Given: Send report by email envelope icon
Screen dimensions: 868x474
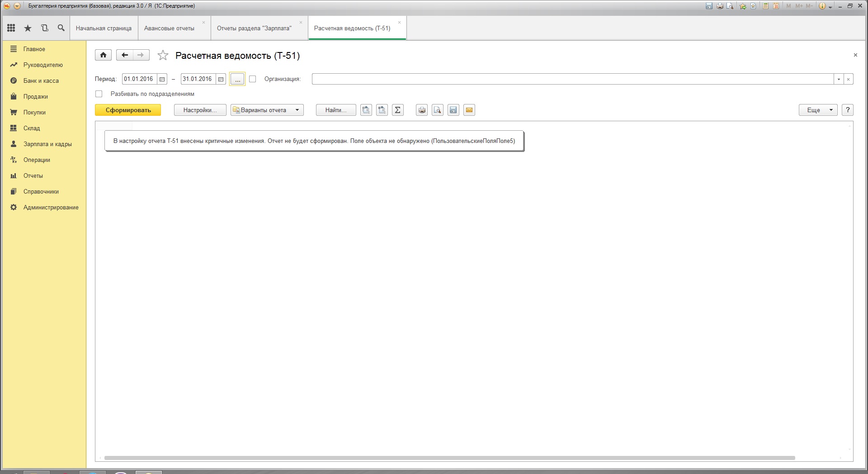Looking at the screenshot, I should 469,110.
